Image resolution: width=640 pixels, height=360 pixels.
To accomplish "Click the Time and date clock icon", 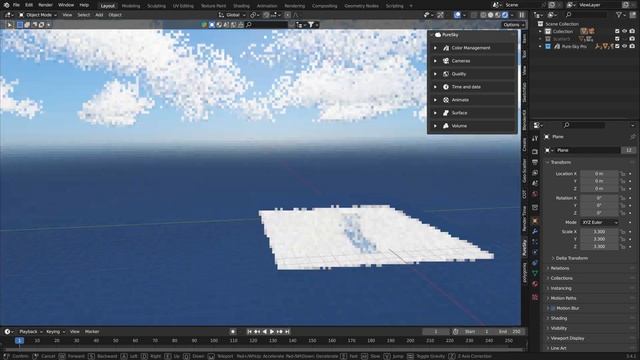I will (446, 87).
